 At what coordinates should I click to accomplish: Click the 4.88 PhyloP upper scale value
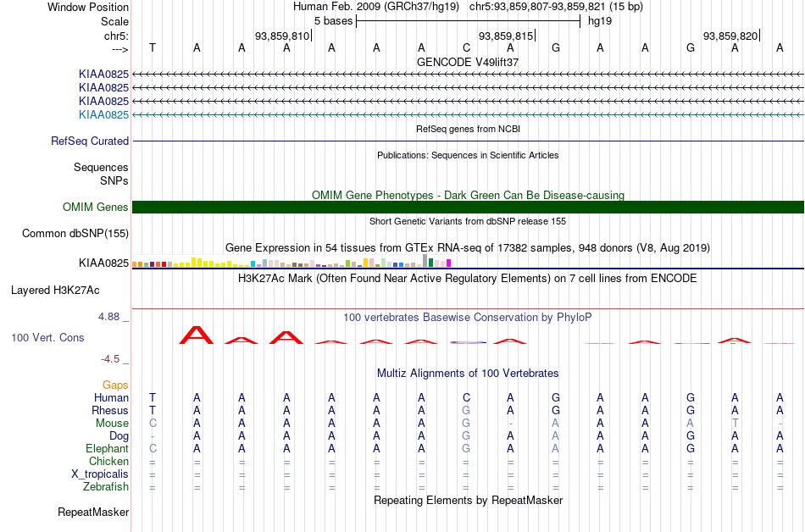tap(108, 317)
